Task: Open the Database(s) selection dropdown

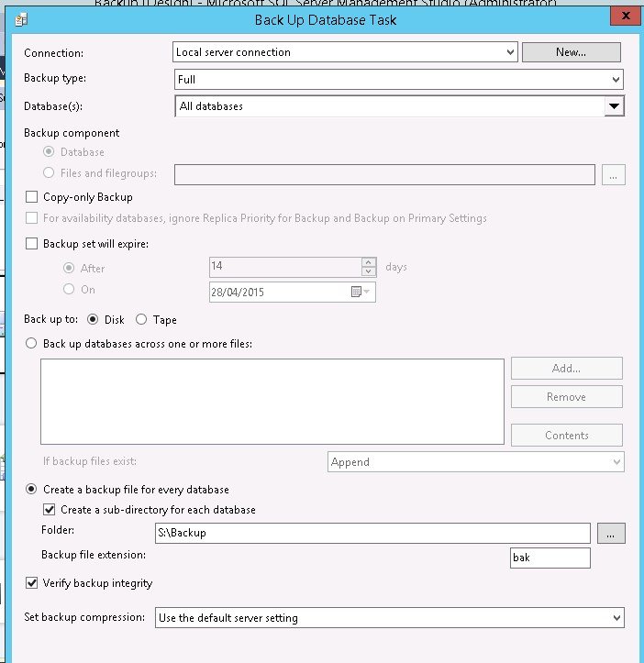Action: (x=614, y=106)
